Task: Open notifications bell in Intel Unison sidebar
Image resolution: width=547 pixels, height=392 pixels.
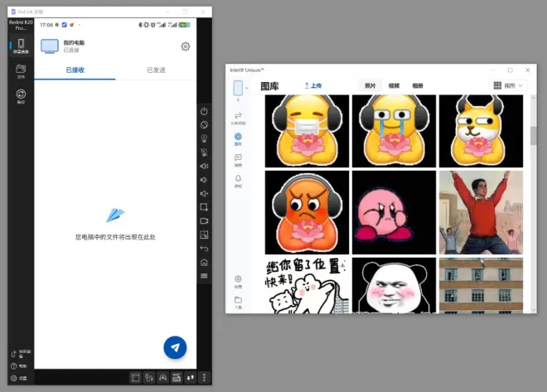Action: (238, 181)
